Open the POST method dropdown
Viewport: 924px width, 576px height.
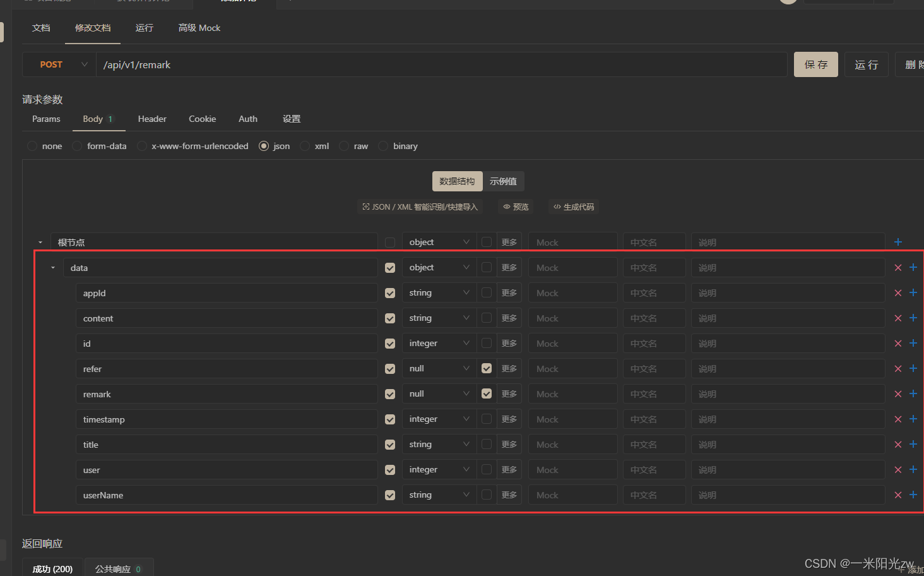[59, 64]
